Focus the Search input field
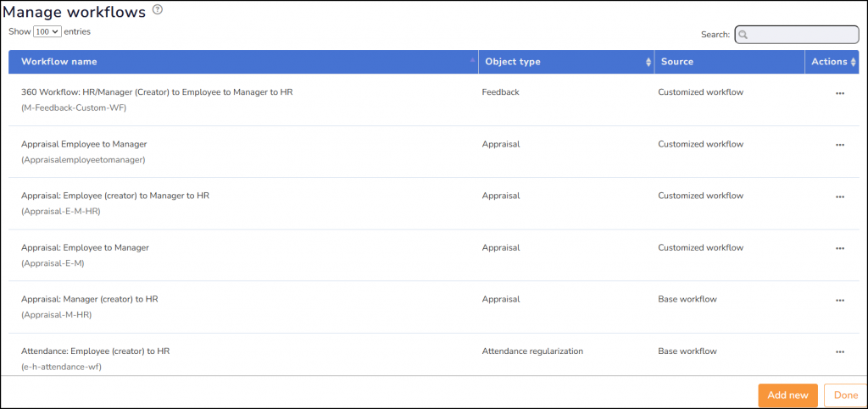This screenshot has height=409, width=868. coord(797,34)
